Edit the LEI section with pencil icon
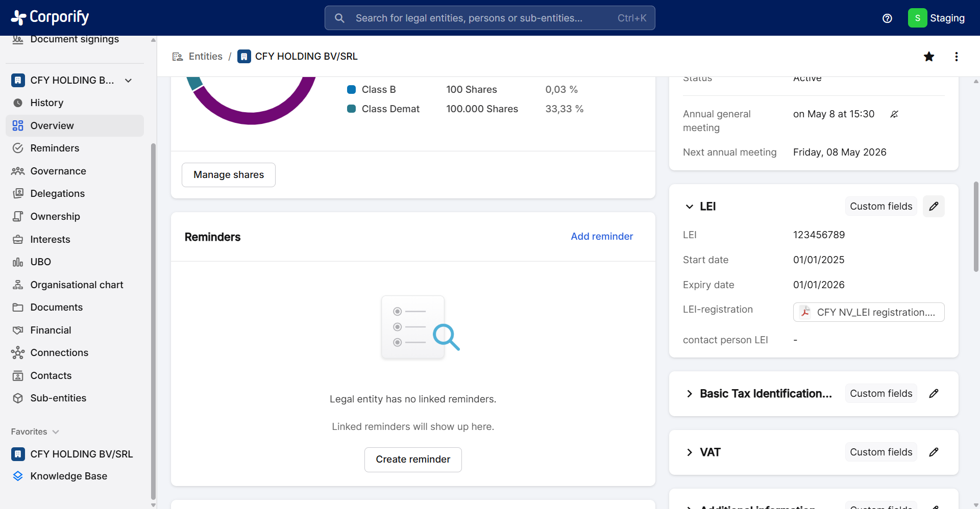This screenshot has height=509, width=980. coord(934,206)
